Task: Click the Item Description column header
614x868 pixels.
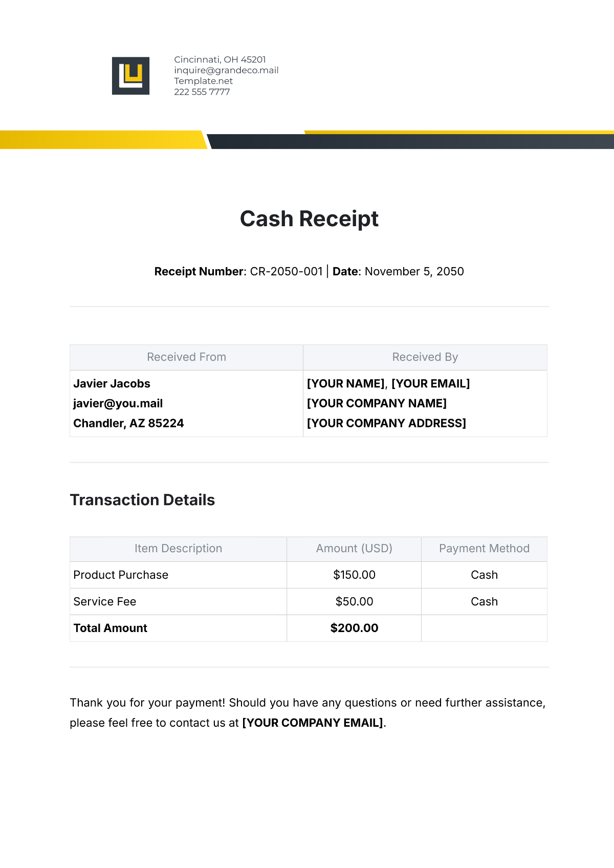Action: tap(178, 549)
